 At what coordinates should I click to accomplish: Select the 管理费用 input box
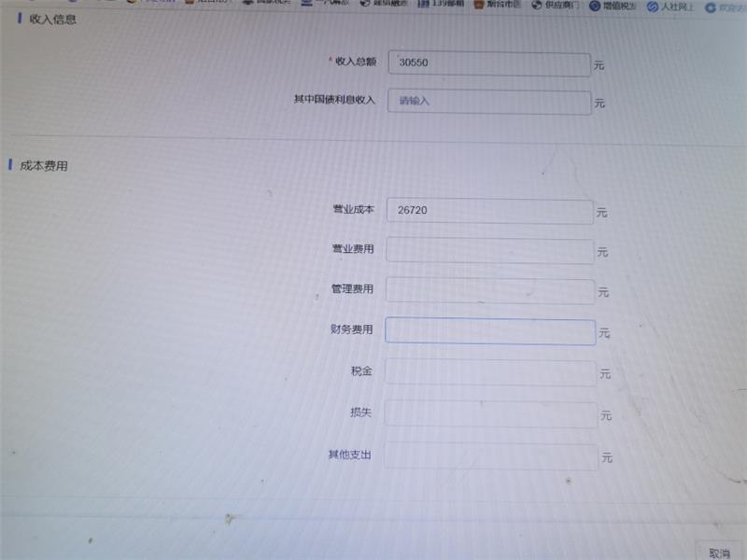[490, 291]
